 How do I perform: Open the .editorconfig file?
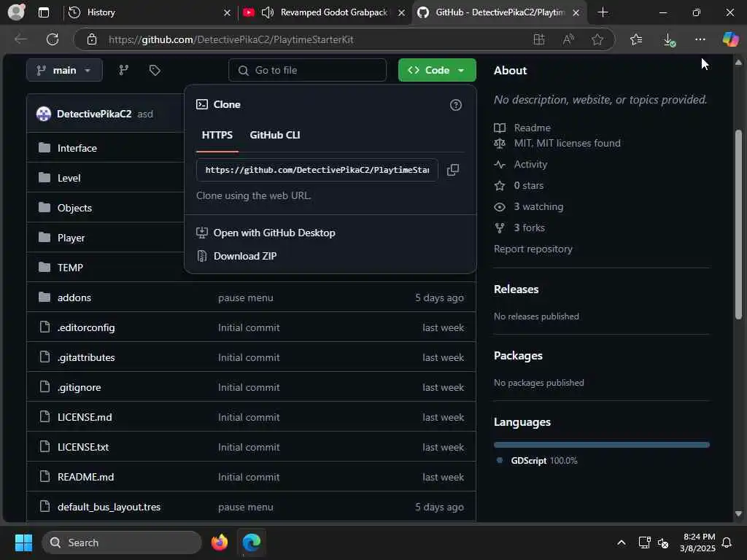86,327
